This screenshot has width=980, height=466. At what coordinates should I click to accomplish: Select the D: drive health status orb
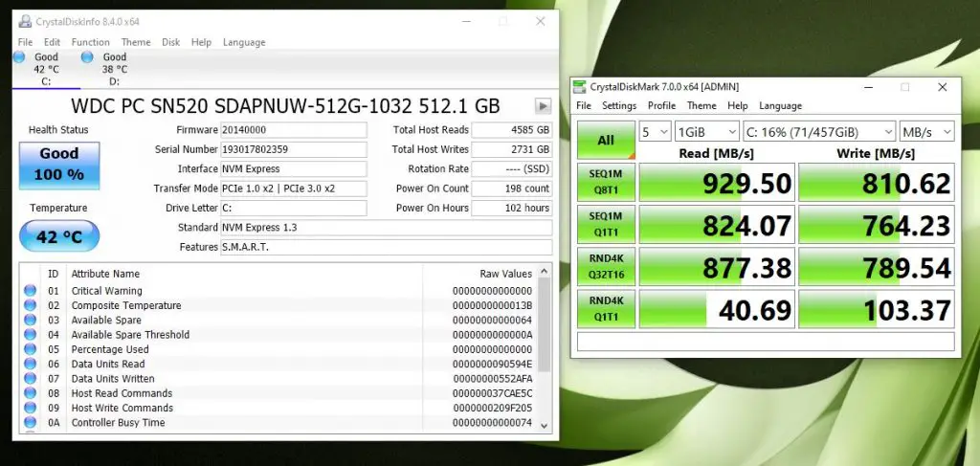(x=87, y=56)
